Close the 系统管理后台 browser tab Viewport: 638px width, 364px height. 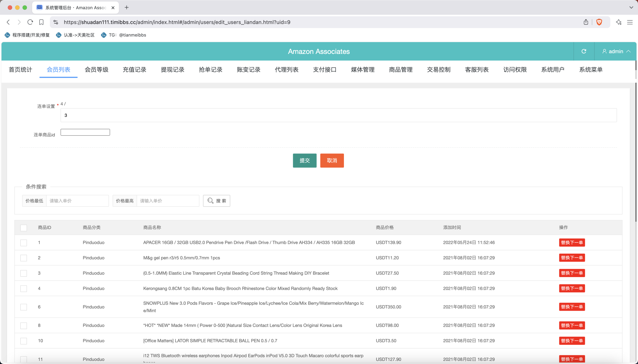tap(113, 8)
